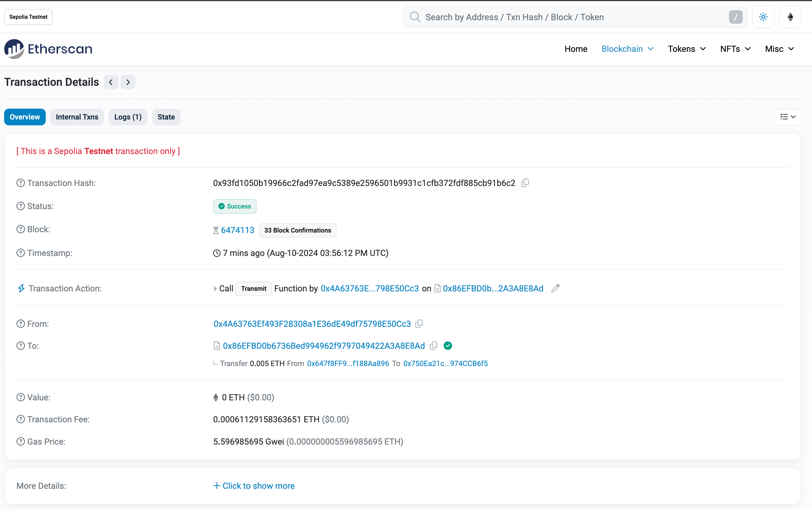The image size is (812, 509).
Task: Click the Etherscan logo
Action: (48, 49)
